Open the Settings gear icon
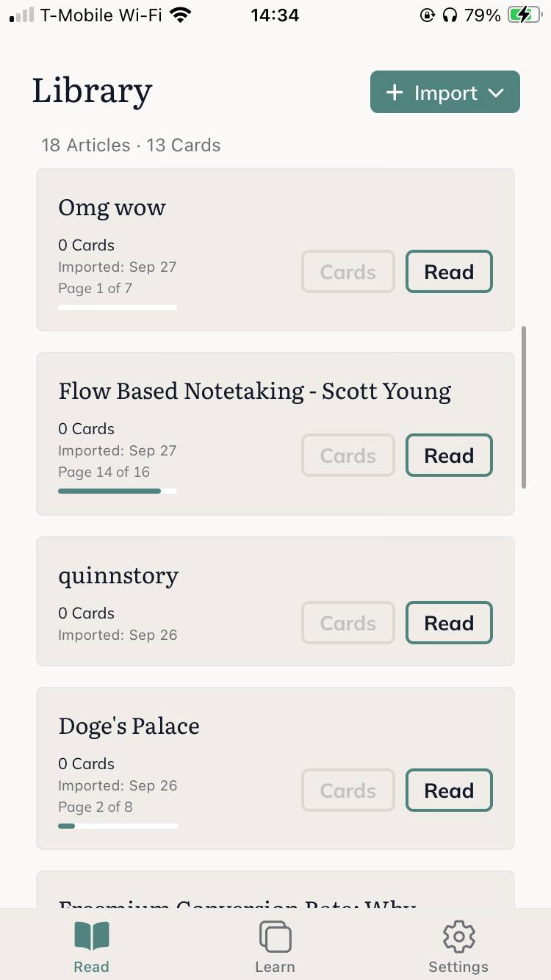551x980 pixels. click(458, 937)
